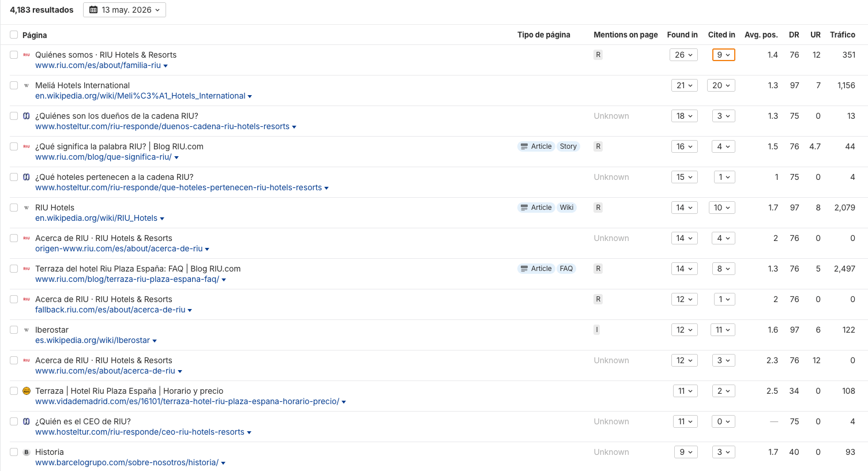This screenshot has height=471, width=868.
Task: Sort by the Tráfico column header
Action: point(843,35)
